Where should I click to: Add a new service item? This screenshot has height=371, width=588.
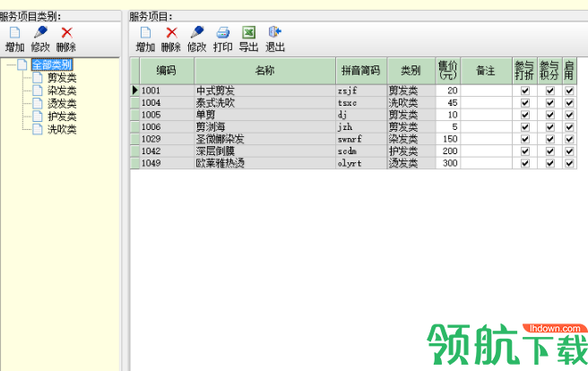[145, 39]
